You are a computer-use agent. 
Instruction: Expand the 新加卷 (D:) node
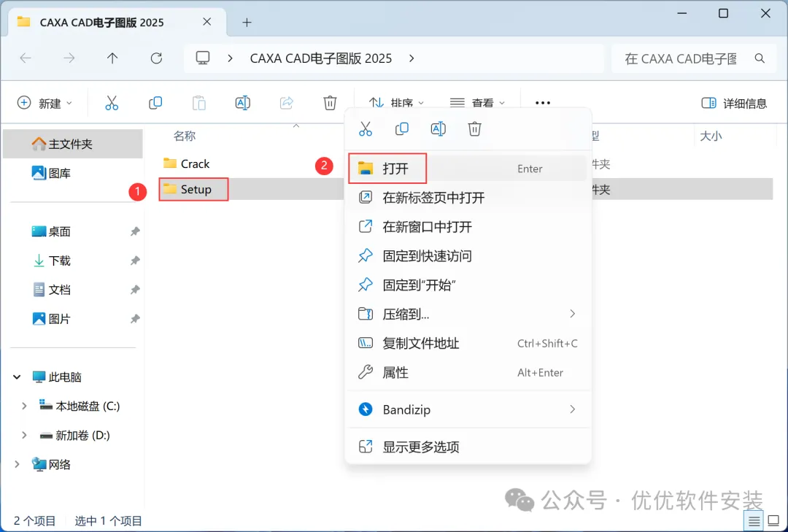(23, 435)
